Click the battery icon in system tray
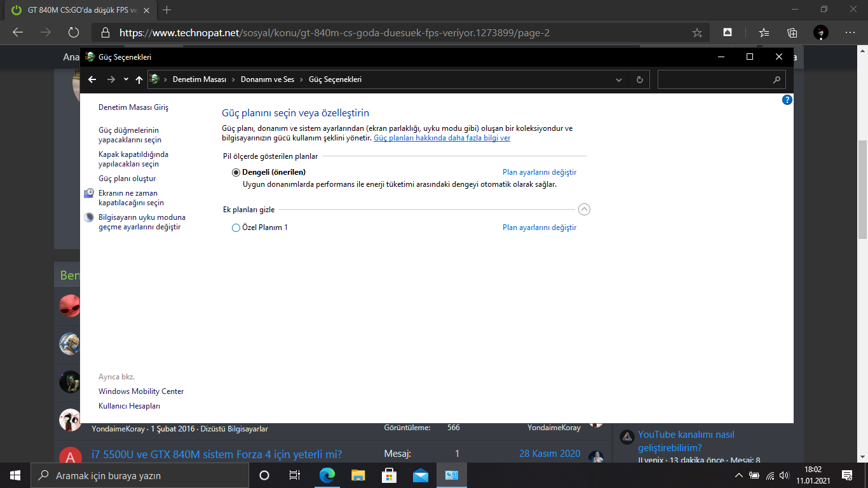868x488 pixels. (x=754, y=475)
